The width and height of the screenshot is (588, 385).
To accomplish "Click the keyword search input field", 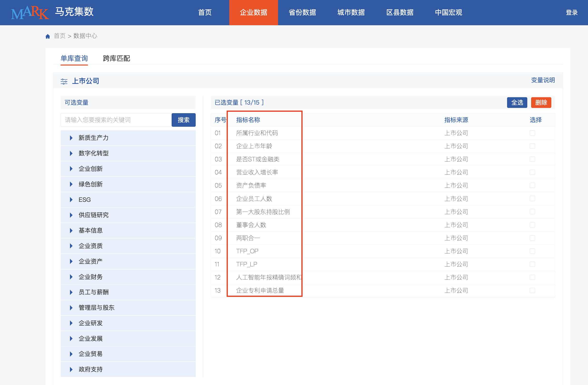I will [x=116, y=120].
